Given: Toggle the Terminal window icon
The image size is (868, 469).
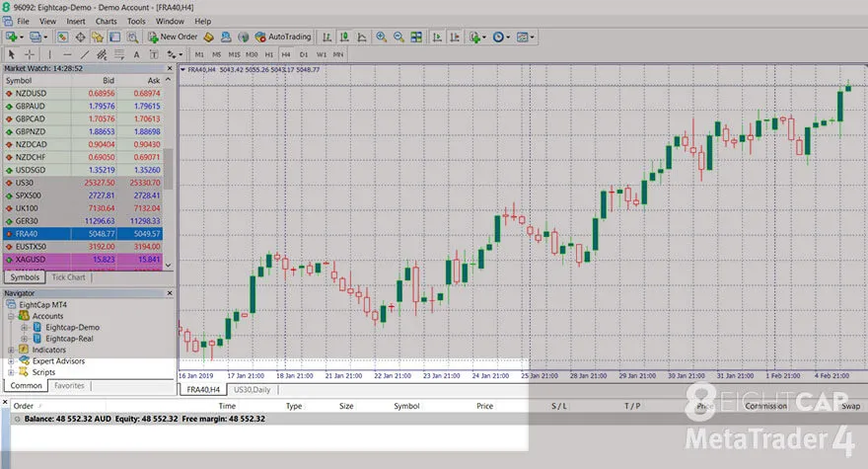Looking at the screenshot, I should tap(114, 38).
